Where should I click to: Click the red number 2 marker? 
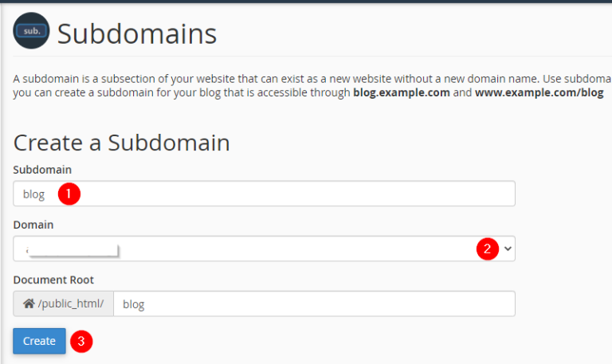488,249
